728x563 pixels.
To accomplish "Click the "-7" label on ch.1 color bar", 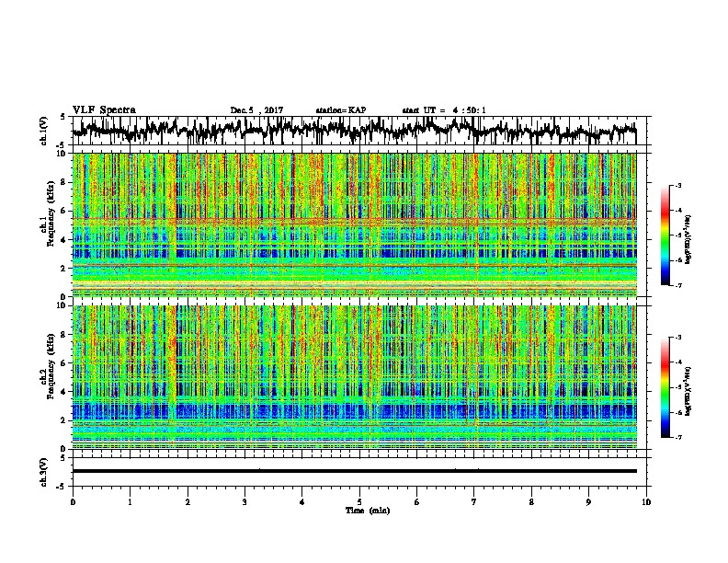I will [x=677, y=285].
